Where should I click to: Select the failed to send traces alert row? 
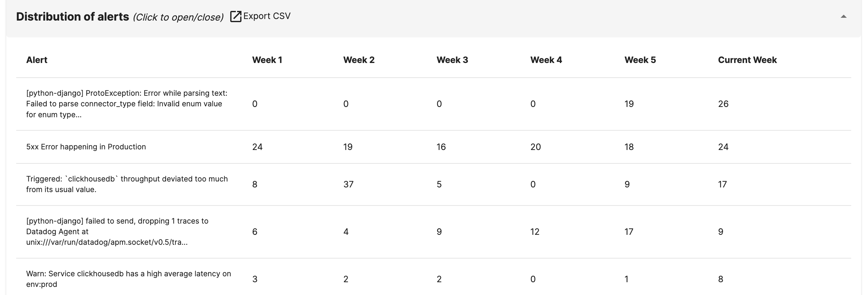click(x=117, y=232)
